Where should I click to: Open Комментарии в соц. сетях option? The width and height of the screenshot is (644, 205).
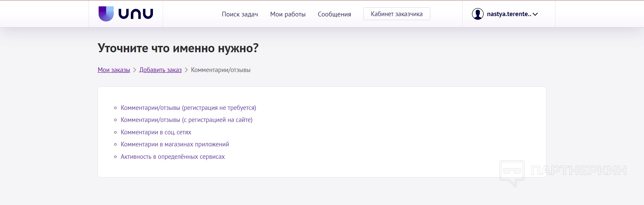(156, 132)
